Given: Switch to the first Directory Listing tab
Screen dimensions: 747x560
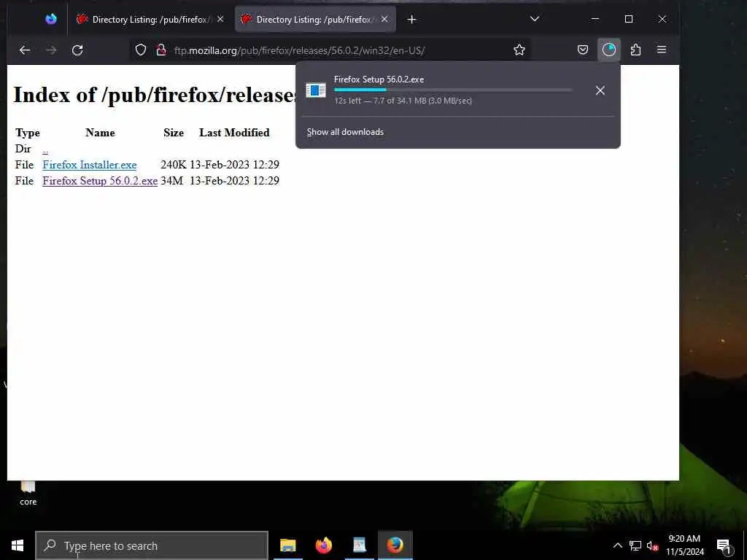Looking at the screenshot, I should 149,20.
